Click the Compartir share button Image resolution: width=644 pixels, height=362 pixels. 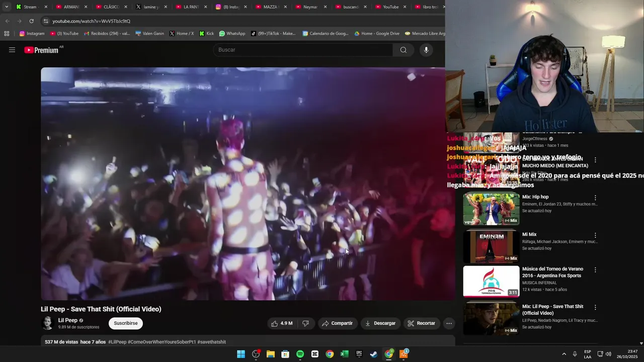(337, 323)
